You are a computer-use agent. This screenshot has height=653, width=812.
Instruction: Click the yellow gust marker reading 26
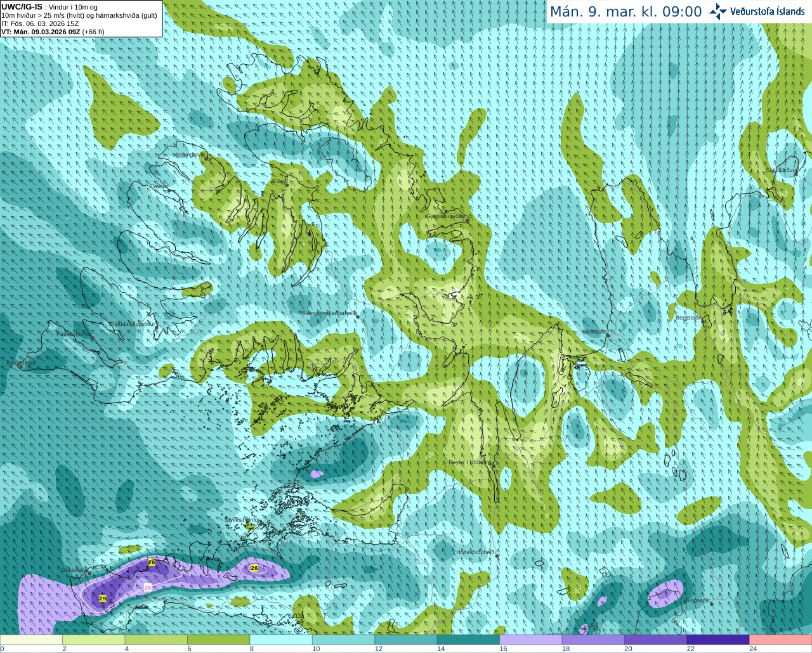pyautogui.click(x=254, y=568)
